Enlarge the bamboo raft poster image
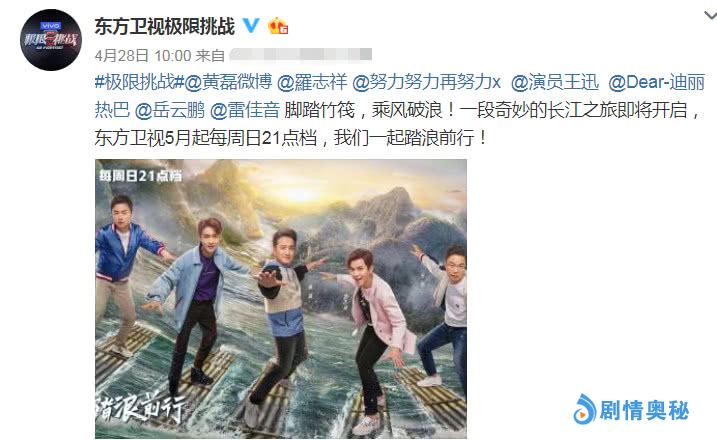Image resolution: width=717 pixels, height=440 pixels. [281, 299]
